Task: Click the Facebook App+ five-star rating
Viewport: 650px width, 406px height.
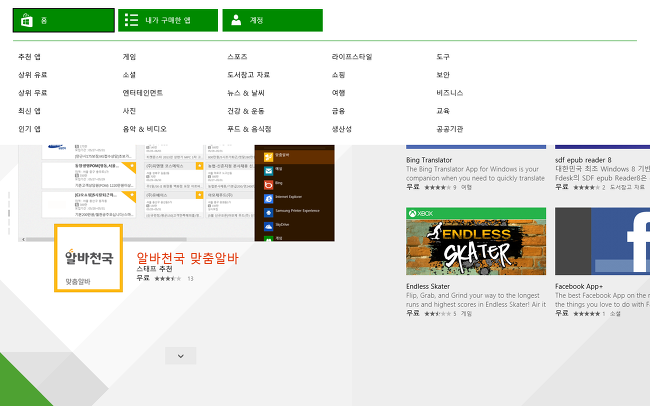Action: 587,314
